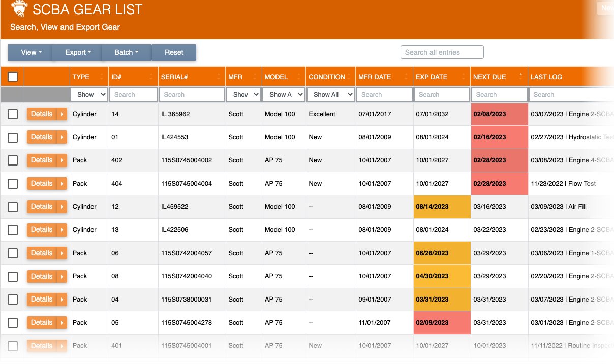
Task: Check the box for Cylinder ID 12
Action: pyautogui.click(x=13, y=207)
